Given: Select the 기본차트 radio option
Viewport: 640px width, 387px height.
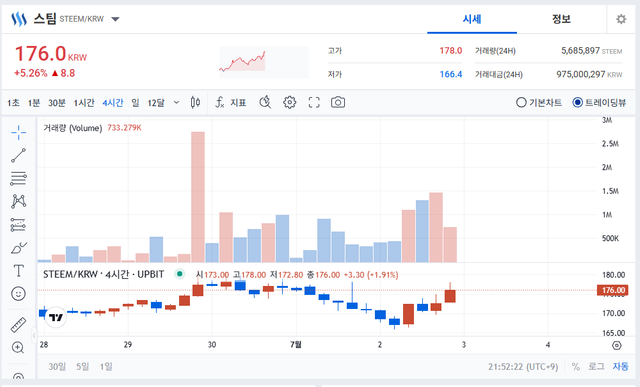Looking at the screenshot, I should [x=539, y=102].
